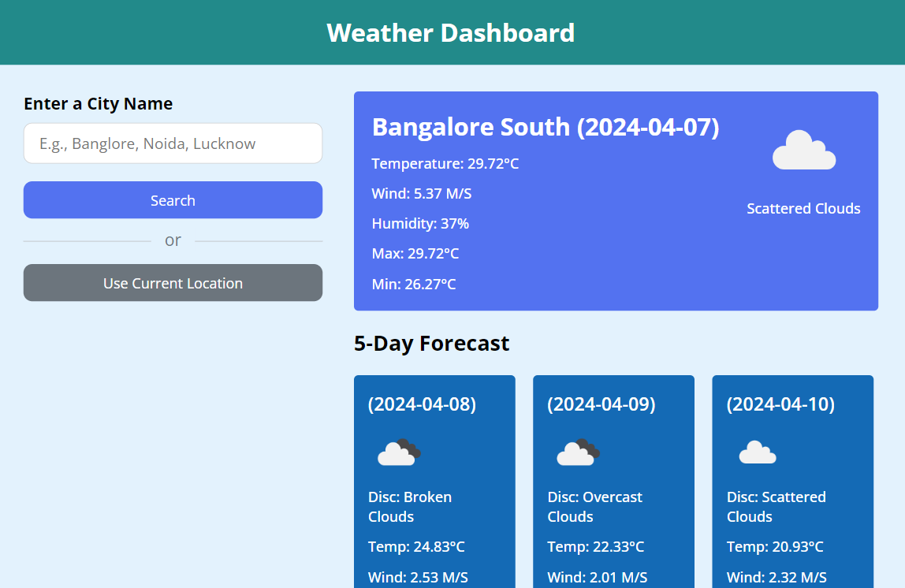Click the Scattered Clouds label in current weather
Viewport: 905px width, 588px height.
[803, 209]
